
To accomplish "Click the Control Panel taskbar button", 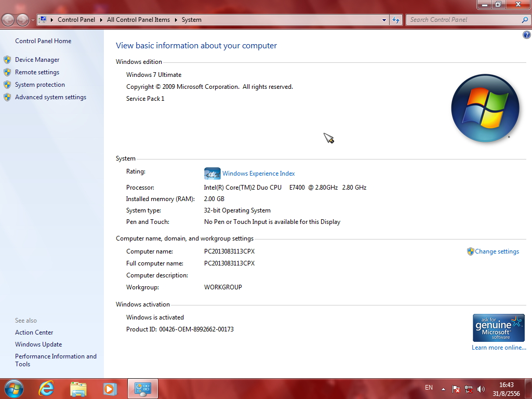I will (x=143, y=389).
